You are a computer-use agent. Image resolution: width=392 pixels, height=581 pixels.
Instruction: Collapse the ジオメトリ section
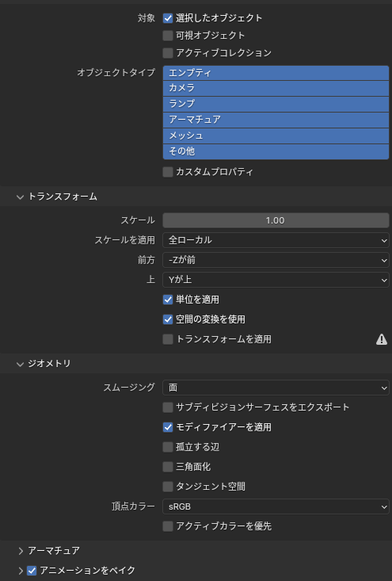pos(20,364)
